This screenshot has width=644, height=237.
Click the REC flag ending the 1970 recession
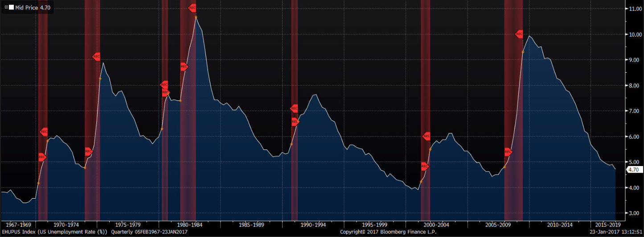click(x=44, y=132)
